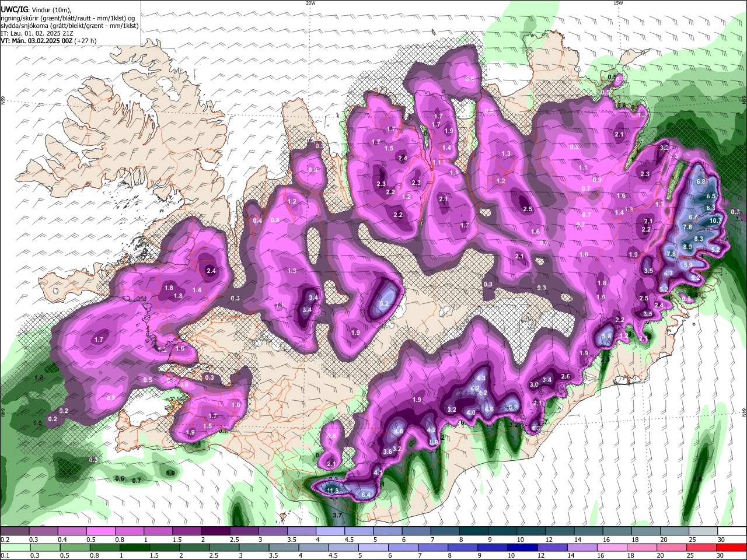The height and width of the screenshot is (560, 747).
Task: Click the 4.0 precipitation value on map
Action: pos(471,412)
